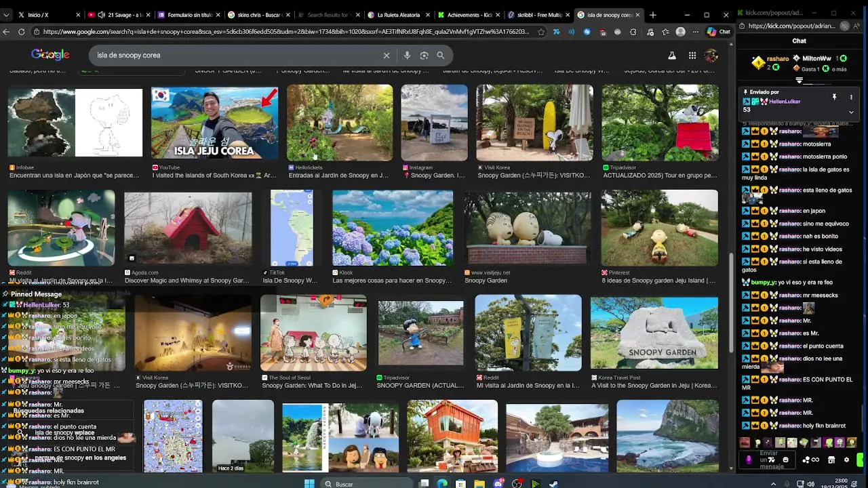The width and height of the screenshot is (868, 488).
Task: Clear the Google search box with X
Action: [x=387, y=56]
